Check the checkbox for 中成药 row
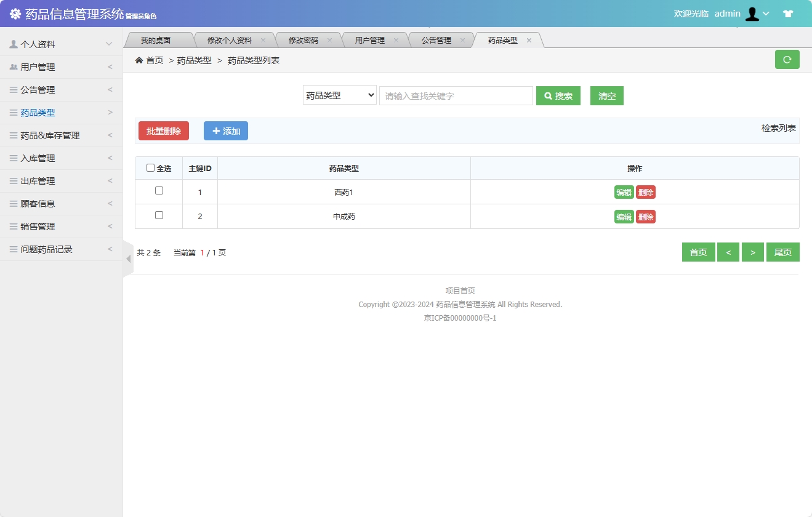 (x=158, y=215)
